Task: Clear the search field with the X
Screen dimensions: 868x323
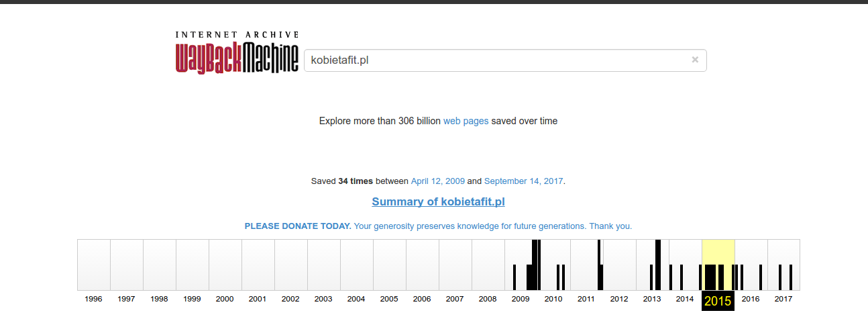Action: (x=695, y=60)
